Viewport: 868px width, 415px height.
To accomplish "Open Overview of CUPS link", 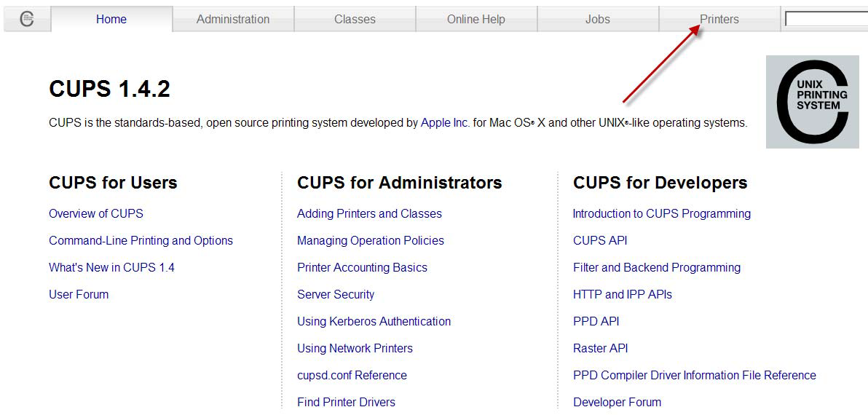I will click(96, 214).
